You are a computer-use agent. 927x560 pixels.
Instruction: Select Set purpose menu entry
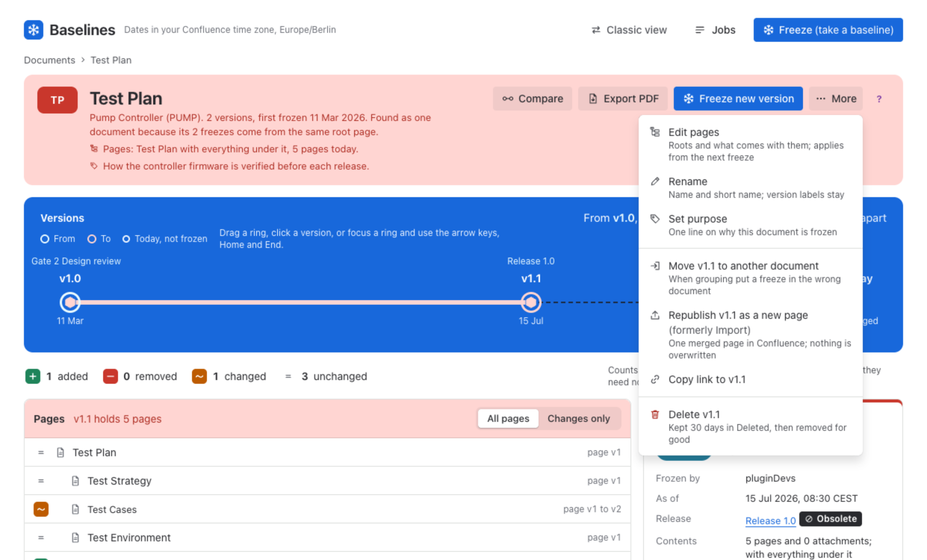750,225
